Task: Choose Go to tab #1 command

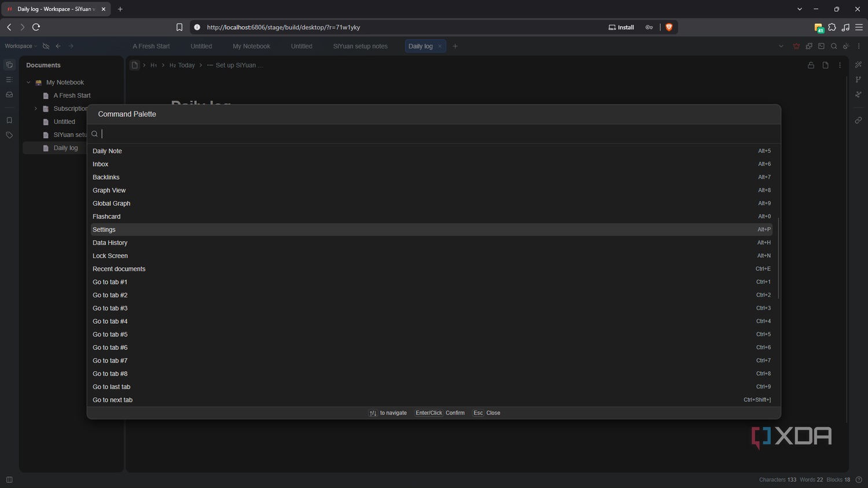Action: coord(432,282)
